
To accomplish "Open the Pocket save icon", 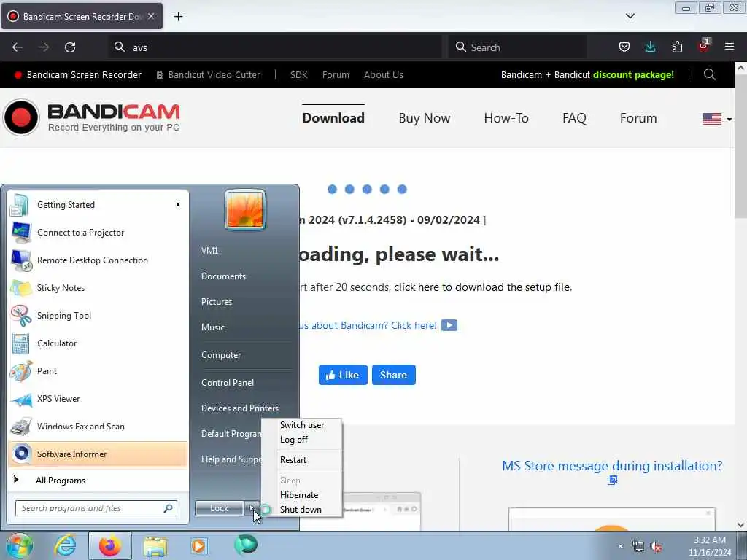I will point(624,47).
